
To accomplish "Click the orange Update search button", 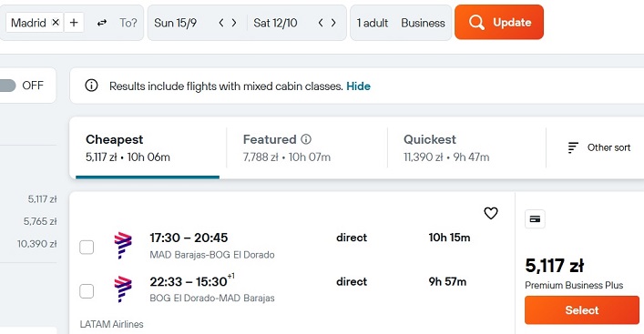I will [499, 22].
